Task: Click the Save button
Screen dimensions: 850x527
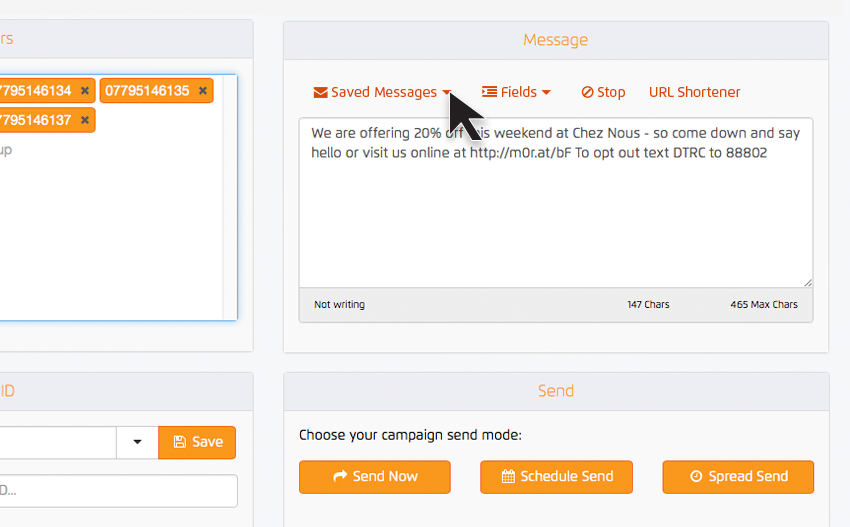Action: tap(197, 442)
